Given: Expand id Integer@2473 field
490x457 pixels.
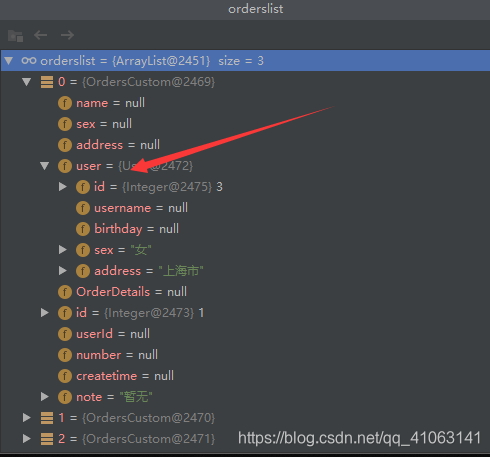Looking at the screenshot, I should pos(45,313).
